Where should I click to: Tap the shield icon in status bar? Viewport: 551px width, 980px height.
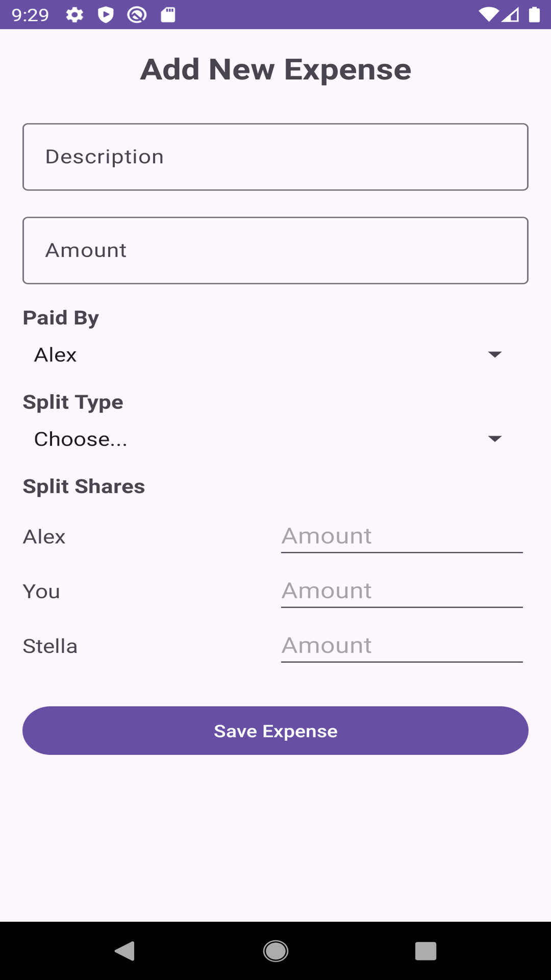(106, 15)
